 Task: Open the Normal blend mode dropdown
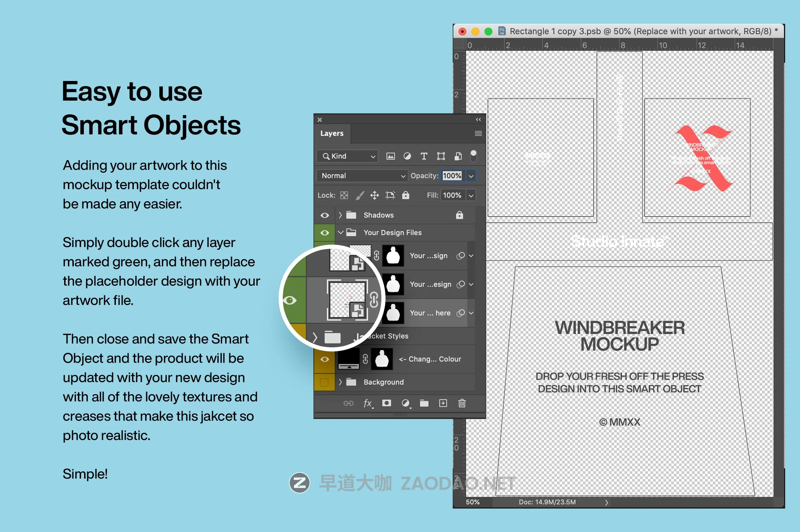coord(362,176)
